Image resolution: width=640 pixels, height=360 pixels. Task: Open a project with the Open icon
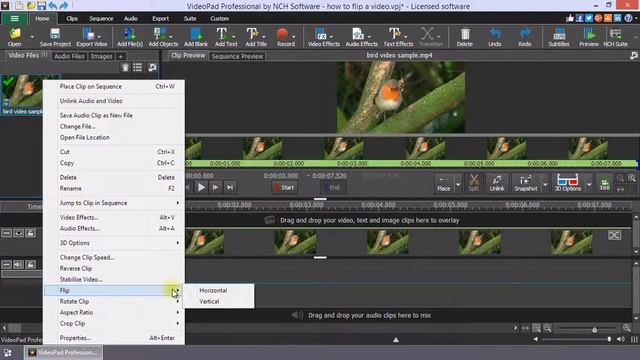pyautogui.click(x=15, y=37)
